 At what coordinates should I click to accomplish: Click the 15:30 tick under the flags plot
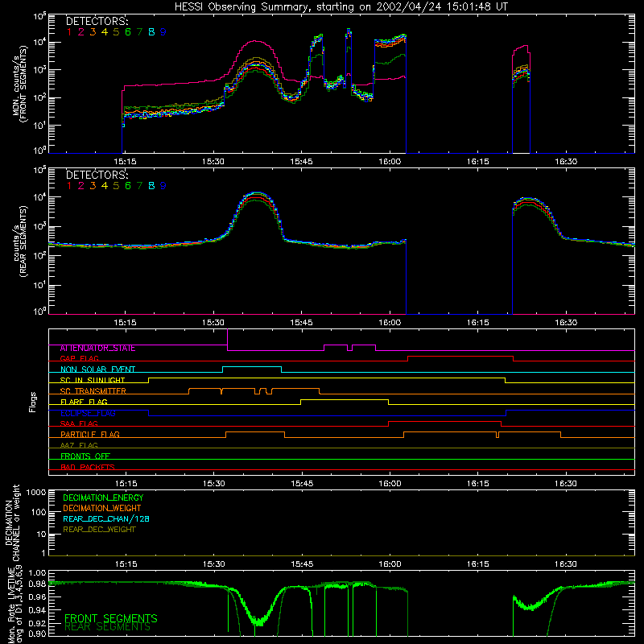pos(213,484)
